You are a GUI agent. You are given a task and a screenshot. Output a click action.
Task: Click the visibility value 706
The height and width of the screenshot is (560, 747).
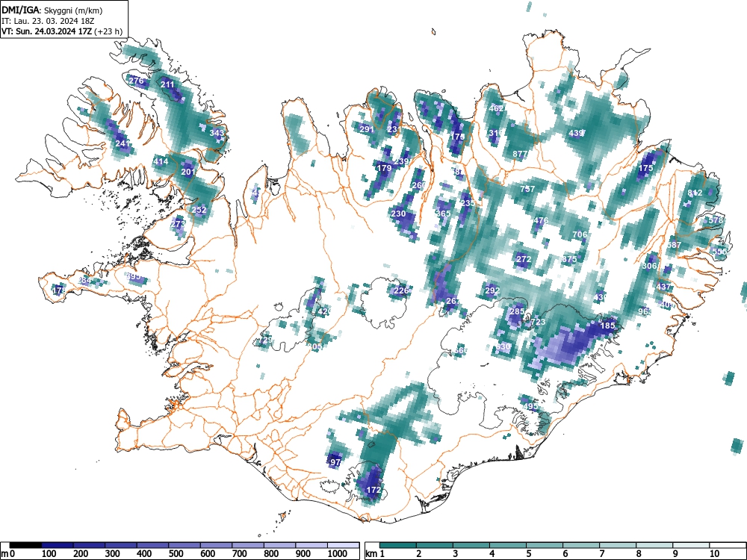click(580, 234)
